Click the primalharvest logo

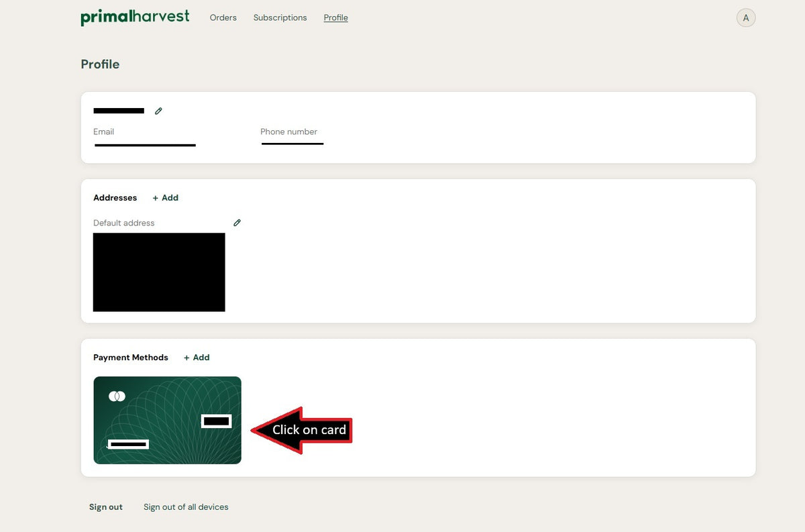click(135, 17)
